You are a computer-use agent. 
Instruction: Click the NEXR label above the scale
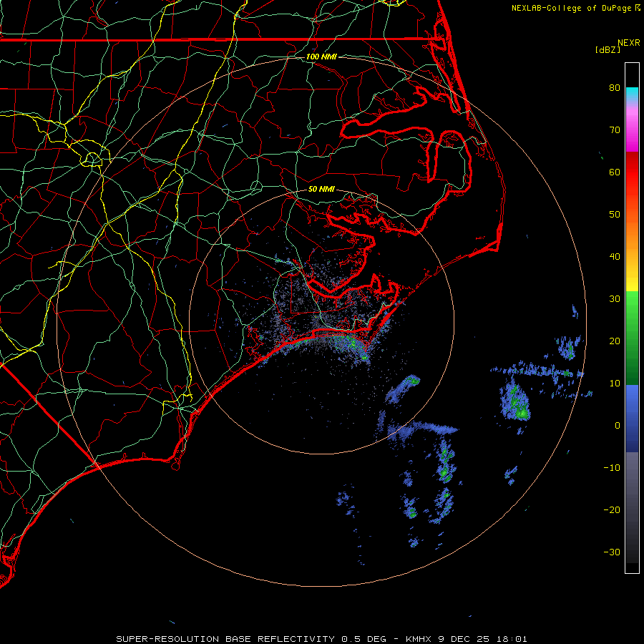click(x=629, y=43)
